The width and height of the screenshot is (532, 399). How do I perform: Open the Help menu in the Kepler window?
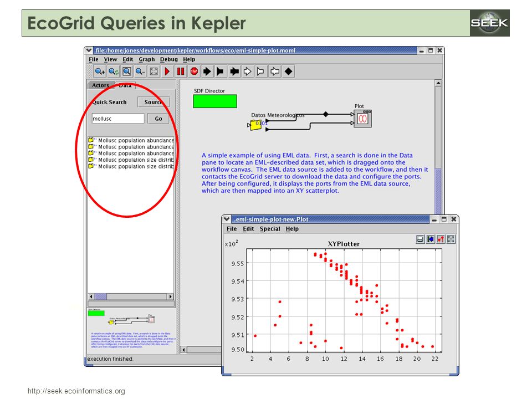[189, 59]
